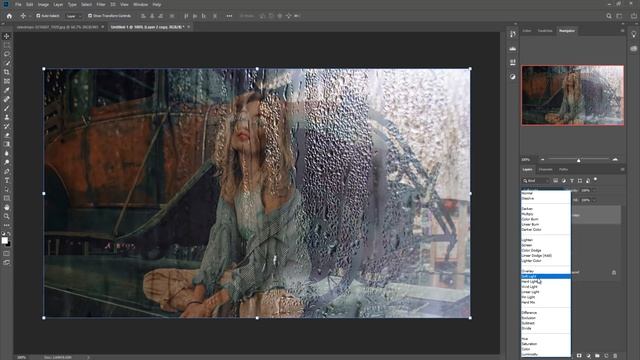640x360 pixels.
Task: Toggle shape layer filter in Layers panel
Action: pos(580,180)
